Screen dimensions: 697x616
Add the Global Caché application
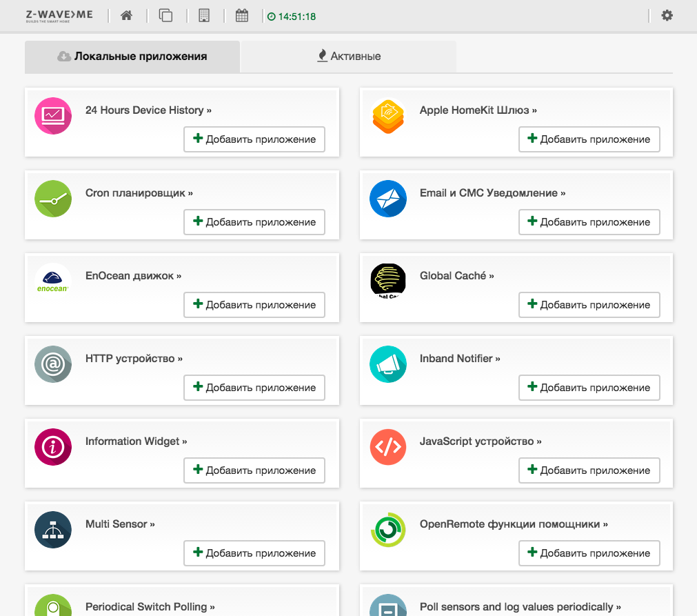[x=589, y=305]
